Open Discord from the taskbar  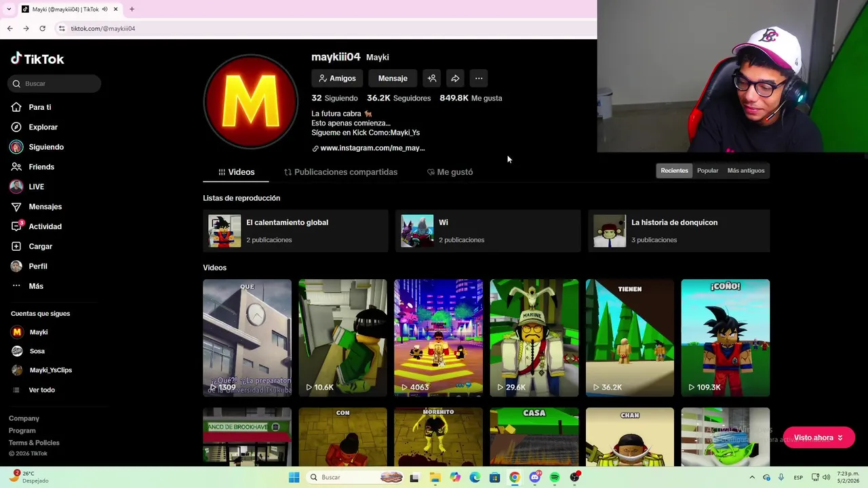point(535,477)
